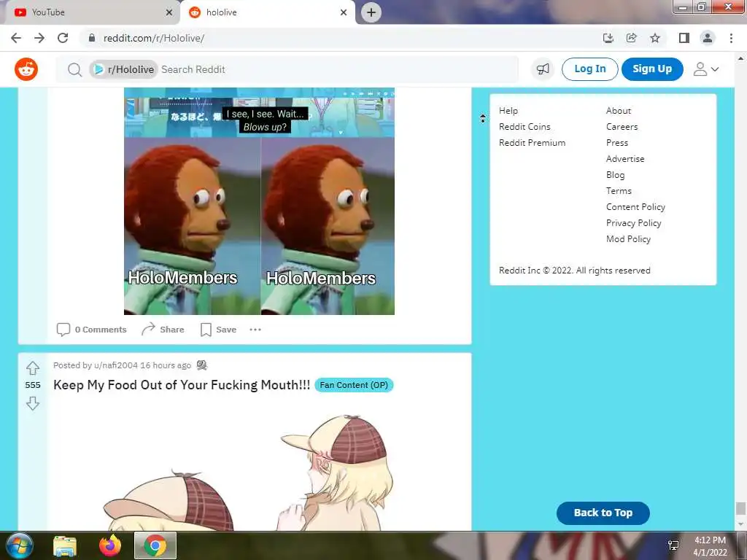Click the address bar URL
Image resolution: width=747 pixels, height=560 pixels.
154,38
